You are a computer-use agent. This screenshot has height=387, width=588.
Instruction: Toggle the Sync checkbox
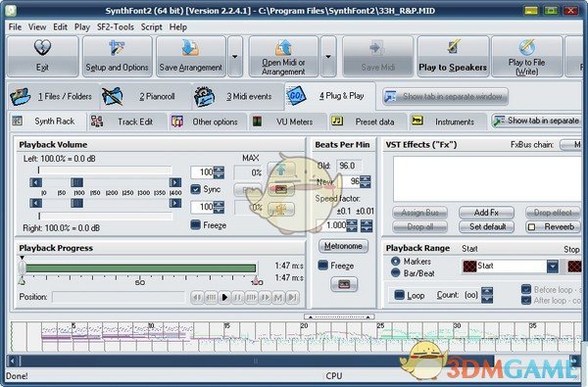pyautogui.click(x=195, y=189)
